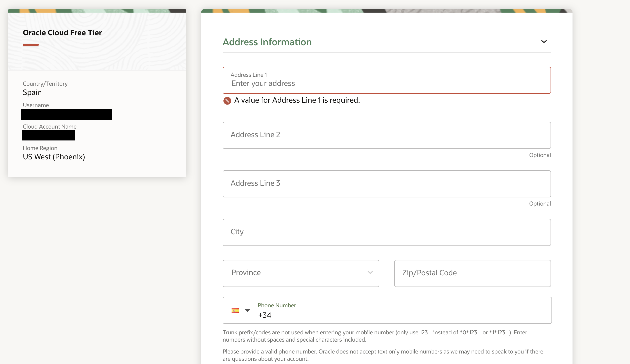Click the dropdown chevron in the Province field
The height and width of the screenshot is (364, 630).
pos(370,273)
